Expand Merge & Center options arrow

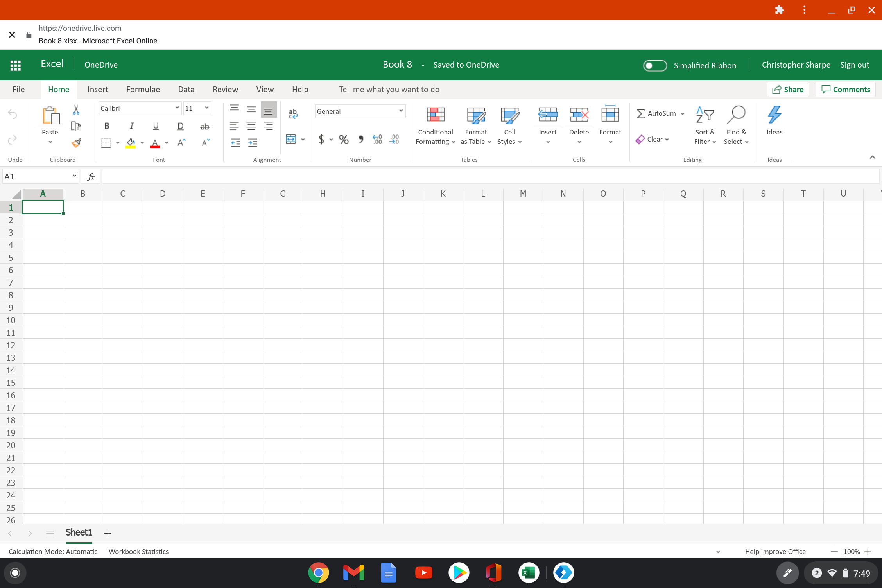[x=303, y=140]
